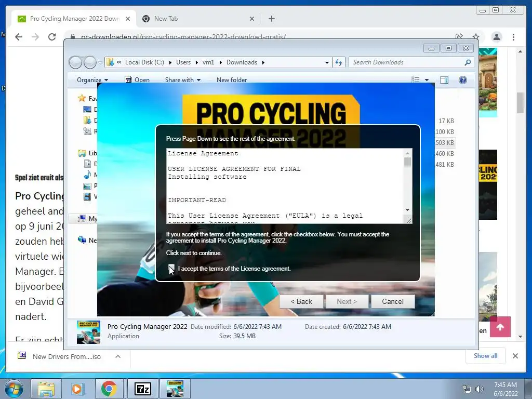
Task: Select the Pictures library icon
Action: point(87,185)
